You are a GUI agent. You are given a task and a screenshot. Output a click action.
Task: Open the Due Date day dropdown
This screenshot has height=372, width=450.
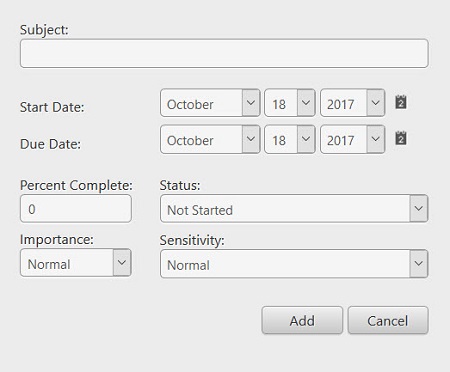pos(289,139)
